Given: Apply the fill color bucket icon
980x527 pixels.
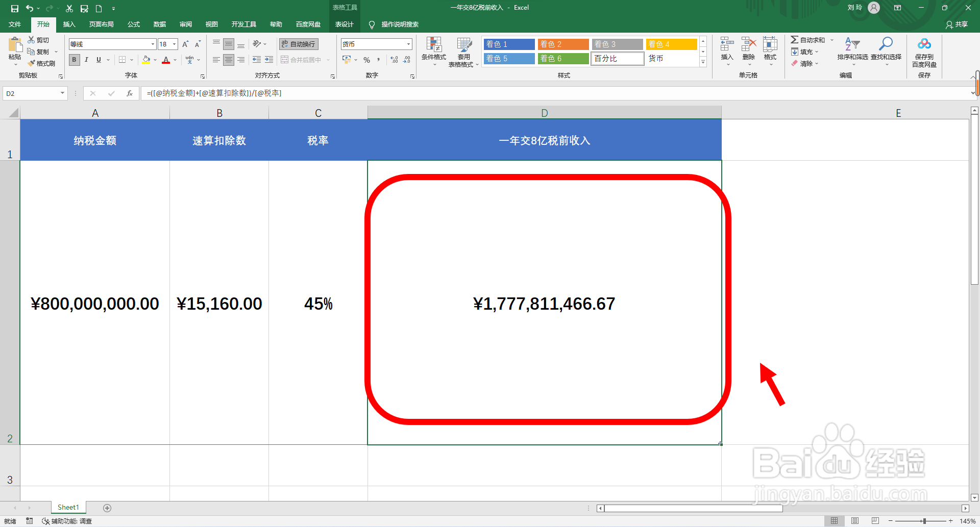Looking at the screenshot, I should (146, 60).
